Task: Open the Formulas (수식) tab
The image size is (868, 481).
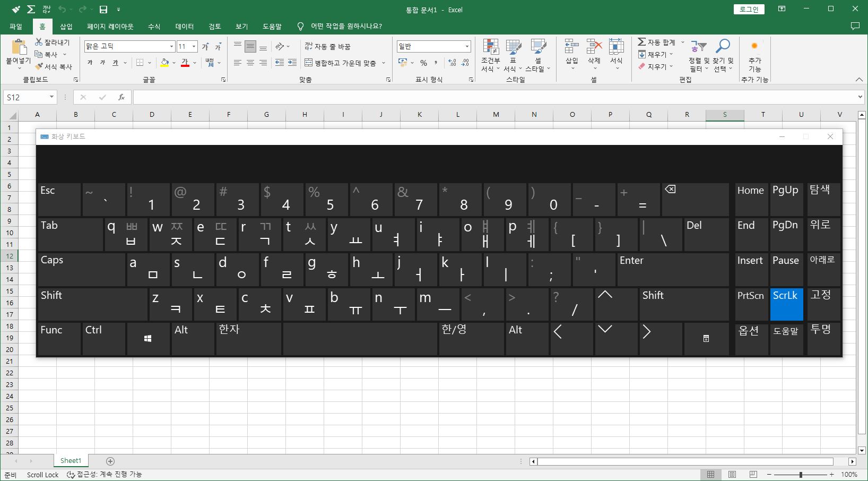Action: click(154, 26)
